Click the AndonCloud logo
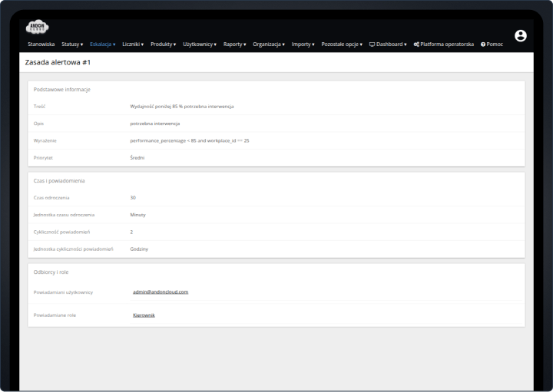553x392 pixels. (x=37, y=28)
